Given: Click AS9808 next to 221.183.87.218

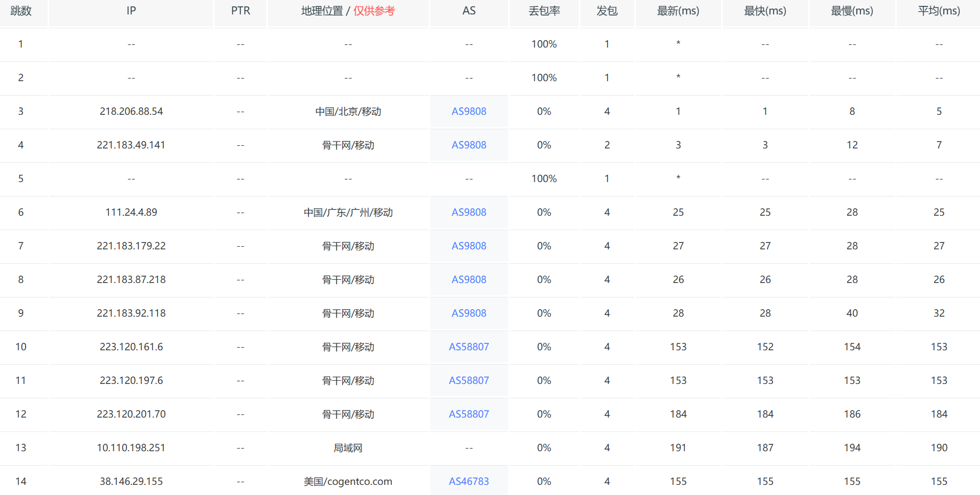Looking at the screenshot, I should pos(469,279).
